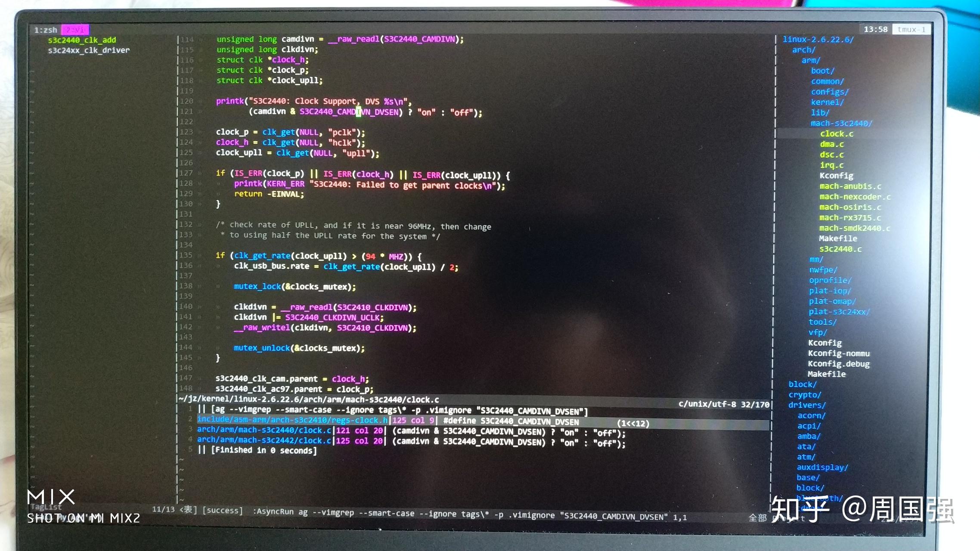This screenshot has width=980, height=551.
Task: Select s3c24xx_clk_driver tag entry
Action: [89, 50]
